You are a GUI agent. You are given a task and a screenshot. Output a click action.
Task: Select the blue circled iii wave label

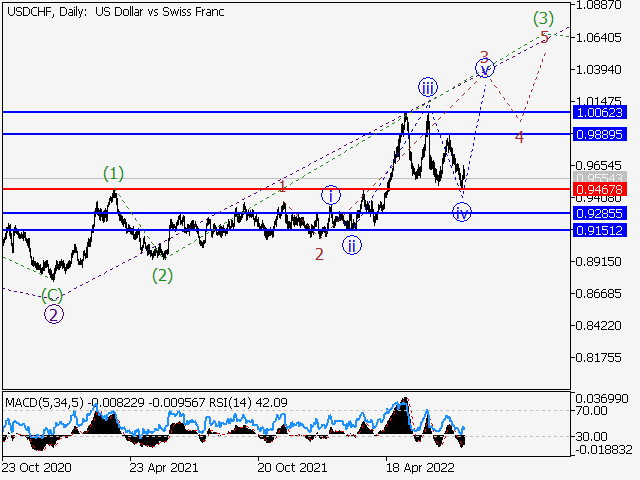pyautogui.click(x=428, y=87)
